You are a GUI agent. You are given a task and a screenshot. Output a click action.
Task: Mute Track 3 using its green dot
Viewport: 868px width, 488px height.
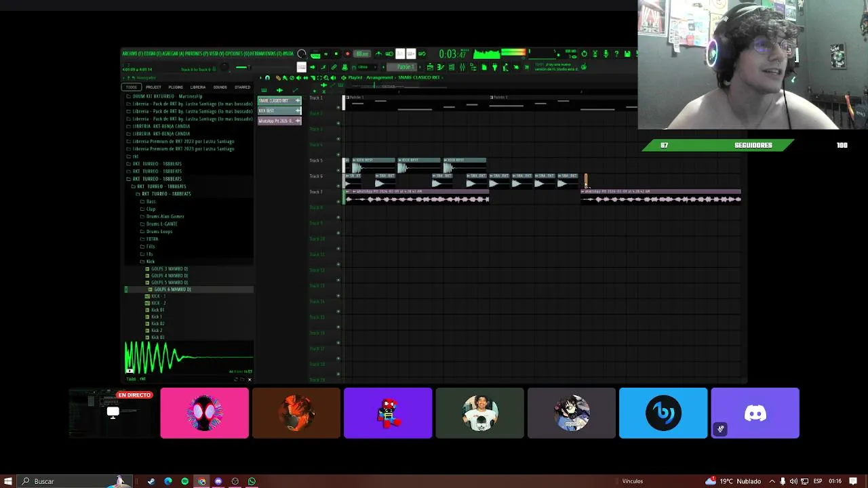click(x=338, y=139)
